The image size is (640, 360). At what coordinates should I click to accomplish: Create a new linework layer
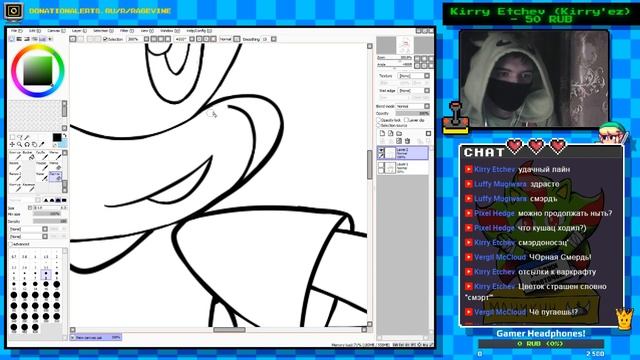click(391, 133)
